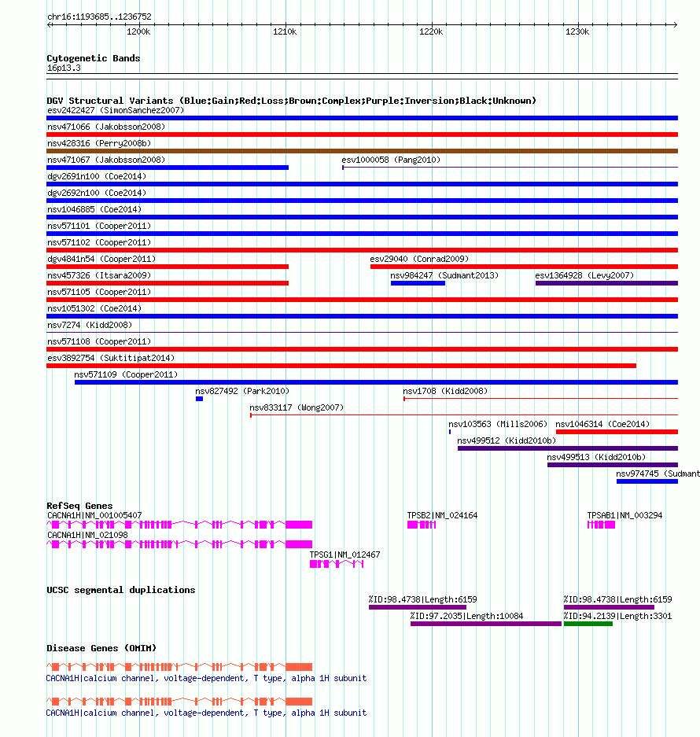
Task: Select the dgv2691n100 (Coe2014) label
Action: (x=97, y=176)
